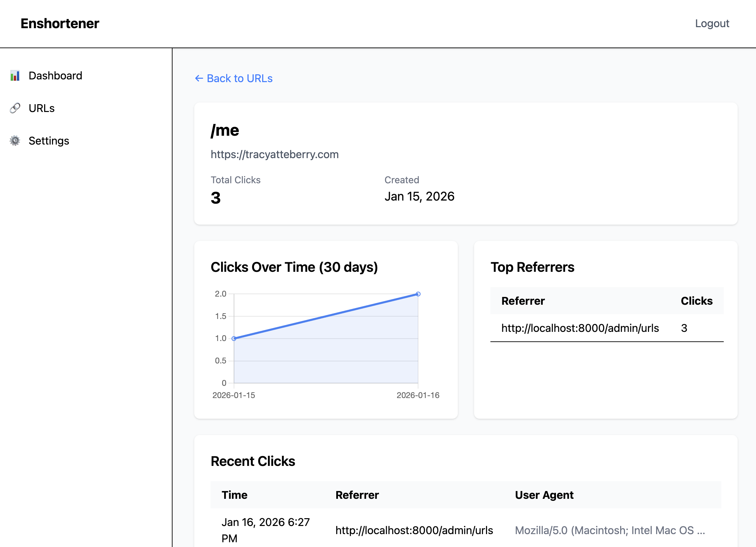Click the destination link https://tracyatteberry.com

275,154
